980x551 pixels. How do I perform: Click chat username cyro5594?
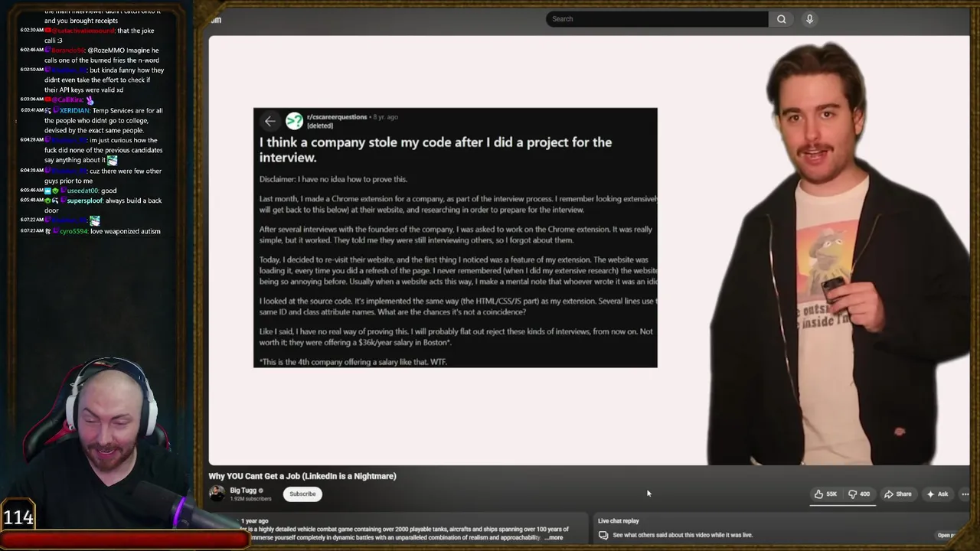tap(73, 231)
